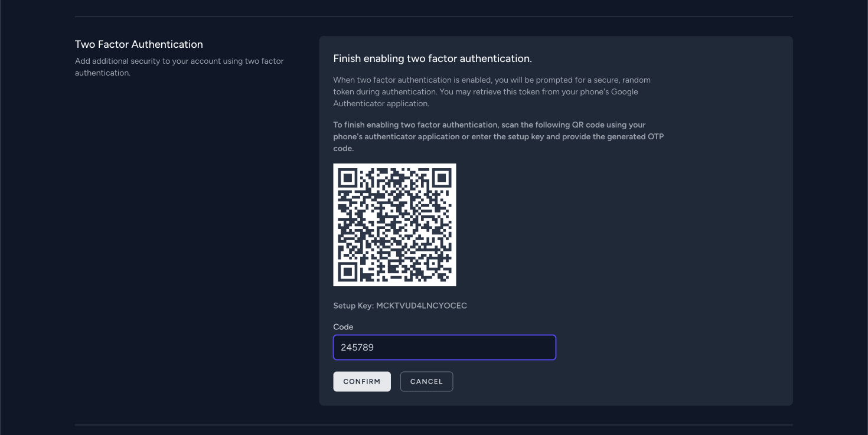Select the setup key text MCKTVUD4LNCYOCEC

[x=422, y=306]
